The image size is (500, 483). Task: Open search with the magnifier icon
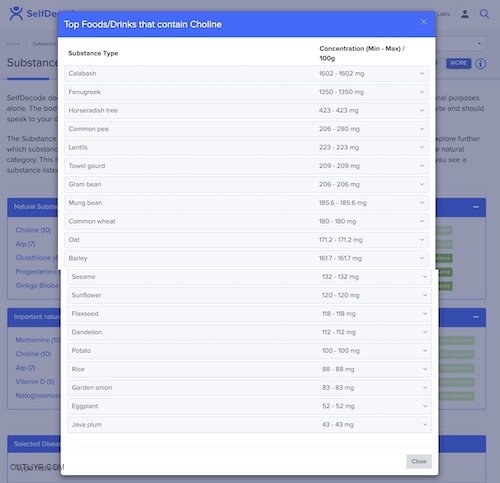[484, 14]
